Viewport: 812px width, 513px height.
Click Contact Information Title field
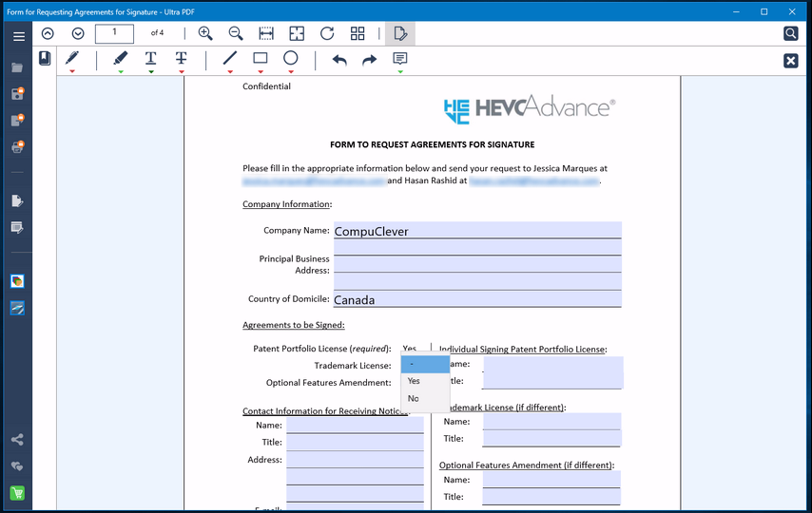[x=355, y=442]
